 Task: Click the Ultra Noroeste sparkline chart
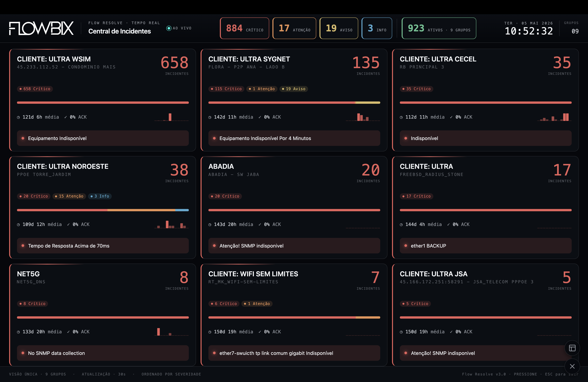coord(171,224)
